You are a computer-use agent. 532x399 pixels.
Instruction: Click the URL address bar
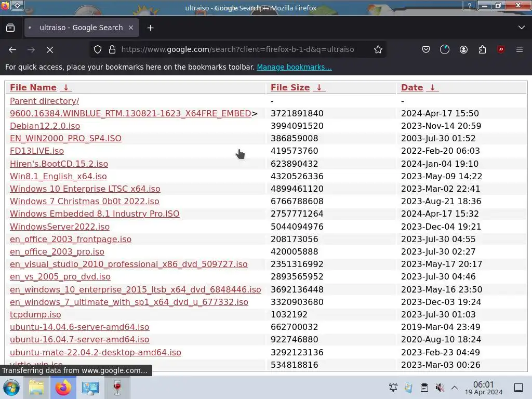[237, 49]
